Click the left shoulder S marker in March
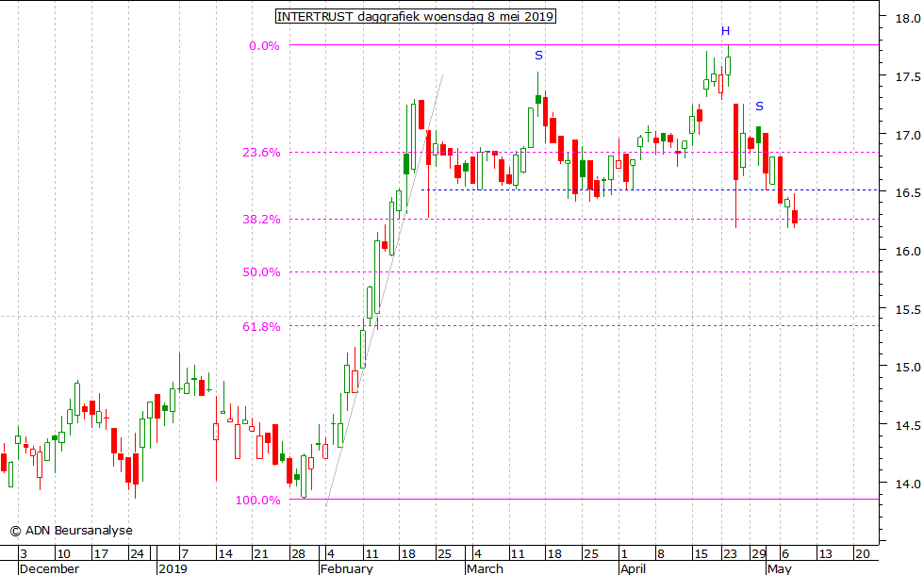Screen dimensions: 924x575 click(x=538, y=56)
